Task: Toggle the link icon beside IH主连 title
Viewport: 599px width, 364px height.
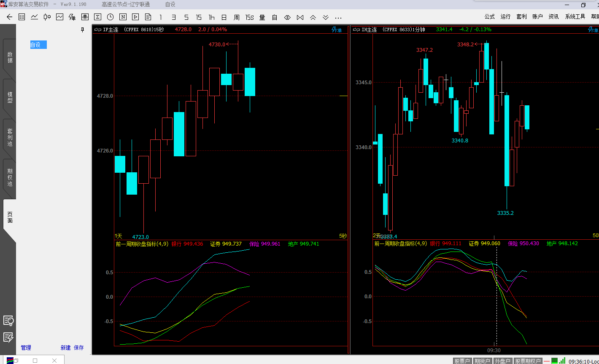Action: pyautogui.click(x=356, y=29)
